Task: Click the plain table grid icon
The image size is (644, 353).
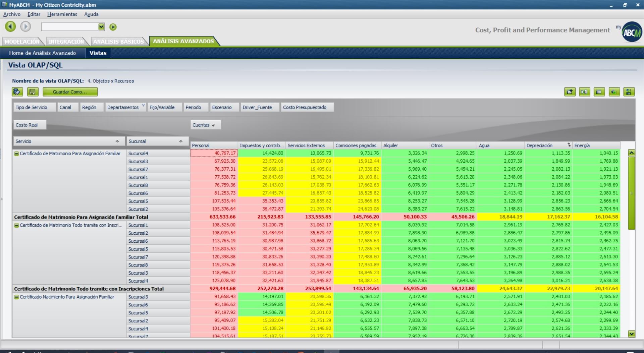Action: point(599,92)
